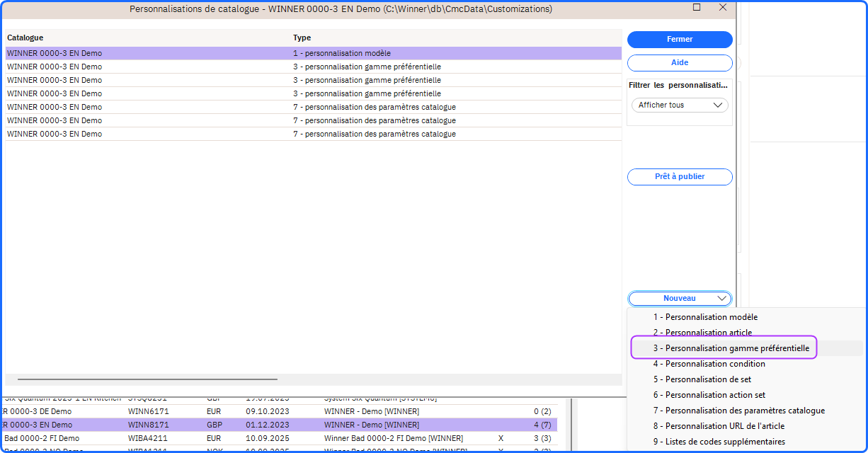Choose 8 - Personnalisation URL de l'article

coord(719,426)
